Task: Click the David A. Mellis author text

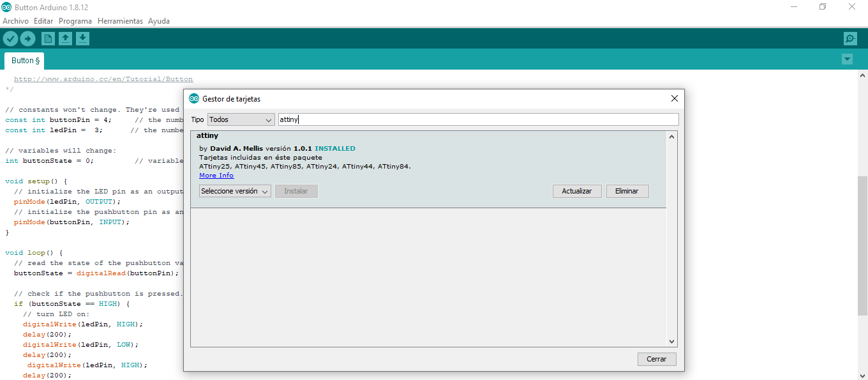Action: click(x=236, y=148)
